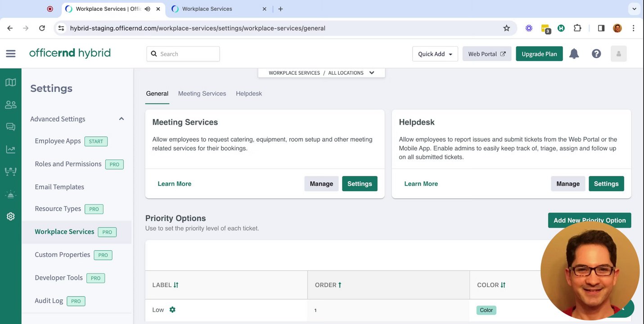
Task: Open the hamburger navigation menu
Action: [11, 54]
